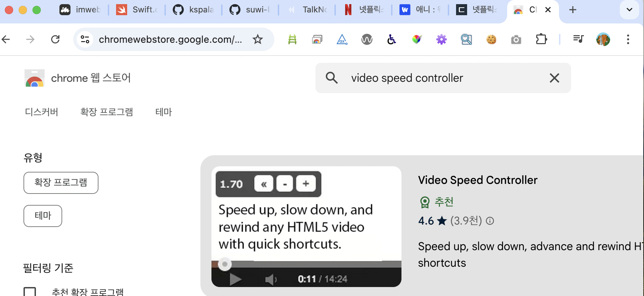Image resolution: width=644 pixels, height=296 pixels.
Task: Open the media controls music icon
Action: point(578,39)
